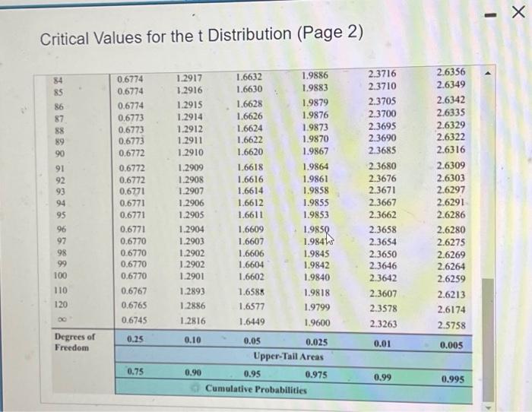Click the vertical scrollbar thumb

[488, 340]
